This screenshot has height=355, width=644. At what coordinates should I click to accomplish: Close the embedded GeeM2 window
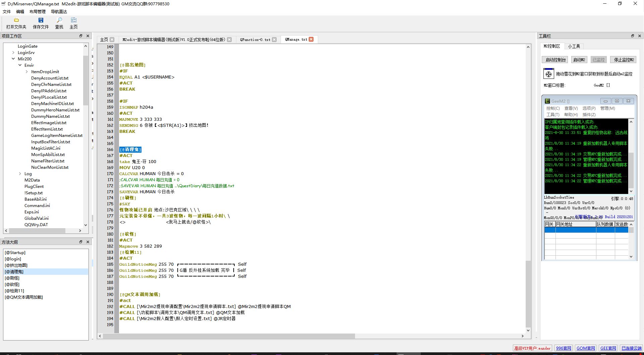click(x=628, y=101)
